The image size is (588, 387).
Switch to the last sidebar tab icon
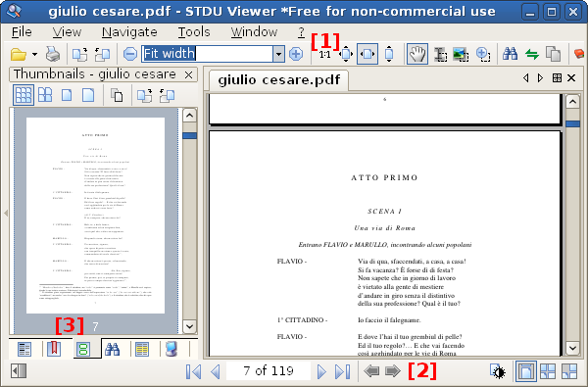click(171, 349)
